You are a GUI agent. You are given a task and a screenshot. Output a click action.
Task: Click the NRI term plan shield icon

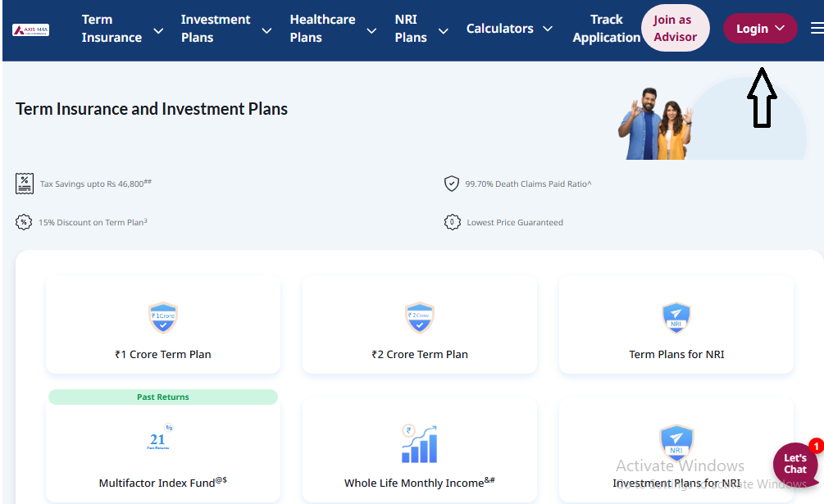click(676, 318)
